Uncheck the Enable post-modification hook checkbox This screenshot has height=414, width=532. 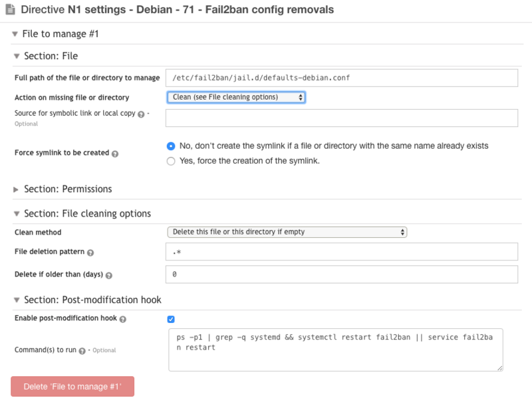171,319
